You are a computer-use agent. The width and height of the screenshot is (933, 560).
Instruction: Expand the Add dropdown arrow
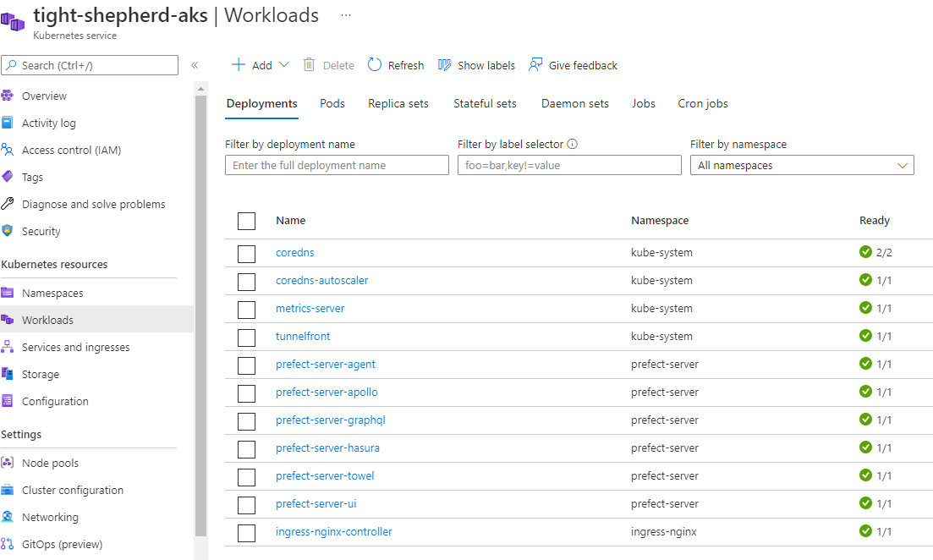click(x=284, y=65)
